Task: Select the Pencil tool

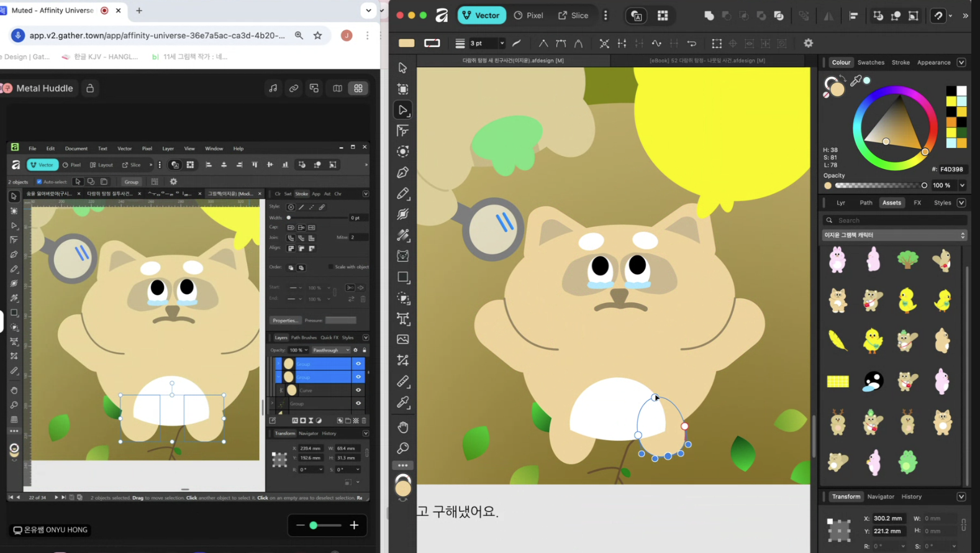Action: [403, 193]
